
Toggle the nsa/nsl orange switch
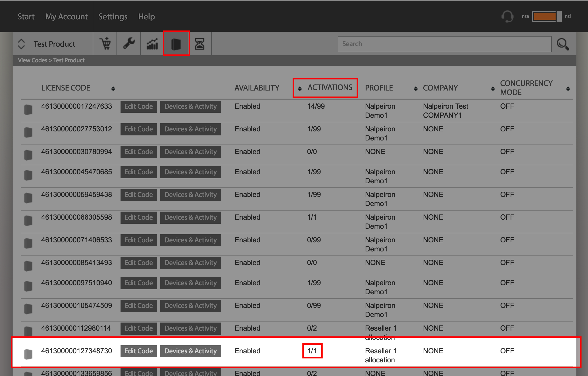(x=547, y=16)
